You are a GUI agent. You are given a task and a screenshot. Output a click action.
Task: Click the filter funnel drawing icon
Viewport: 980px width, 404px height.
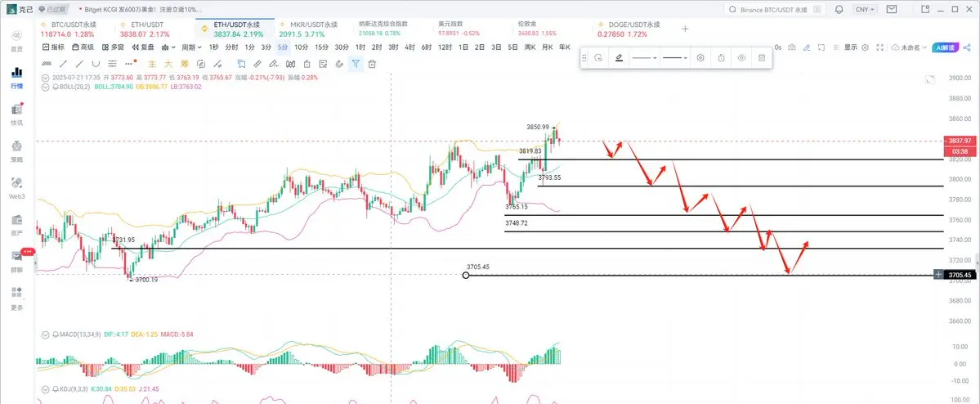click(x=356, y=64)
